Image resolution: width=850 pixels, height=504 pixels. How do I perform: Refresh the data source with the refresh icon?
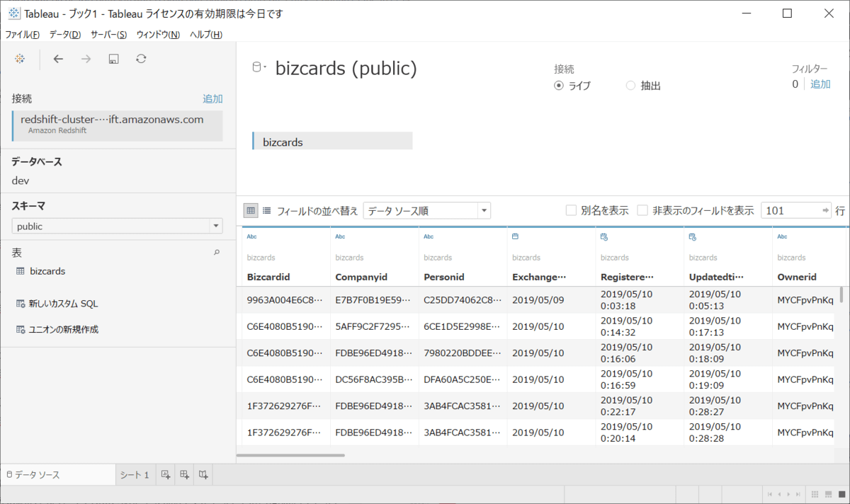(141, 59)
